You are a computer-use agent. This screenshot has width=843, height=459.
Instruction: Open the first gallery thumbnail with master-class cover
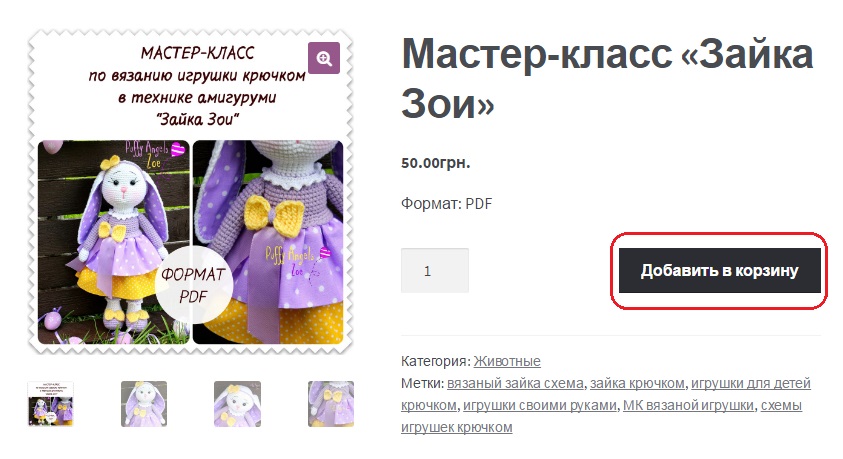click(x=51, y=404)
